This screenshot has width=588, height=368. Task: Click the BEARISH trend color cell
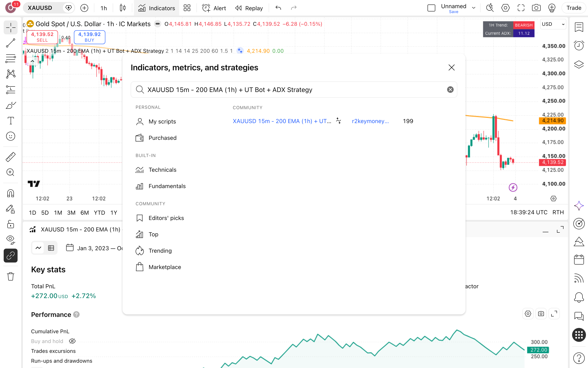(x=524, y=25)
